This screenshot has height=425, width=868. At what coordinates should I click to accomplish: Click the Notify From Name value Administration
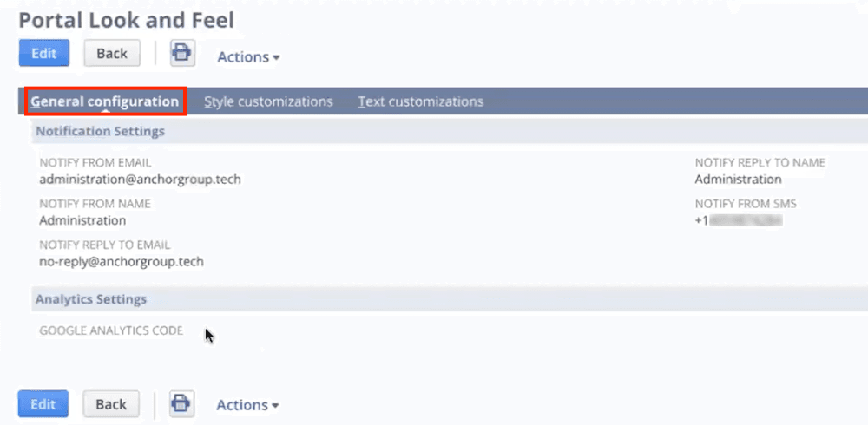click(x=82, y=220)
